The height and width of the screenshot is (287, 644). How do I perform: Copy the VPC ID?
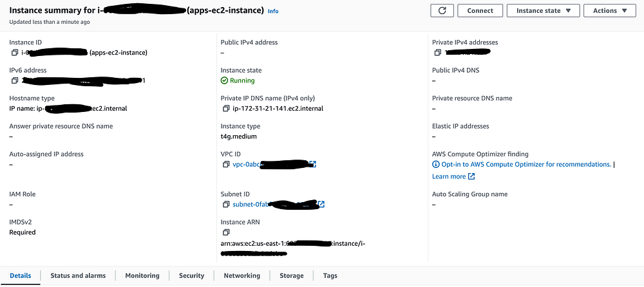226,165
